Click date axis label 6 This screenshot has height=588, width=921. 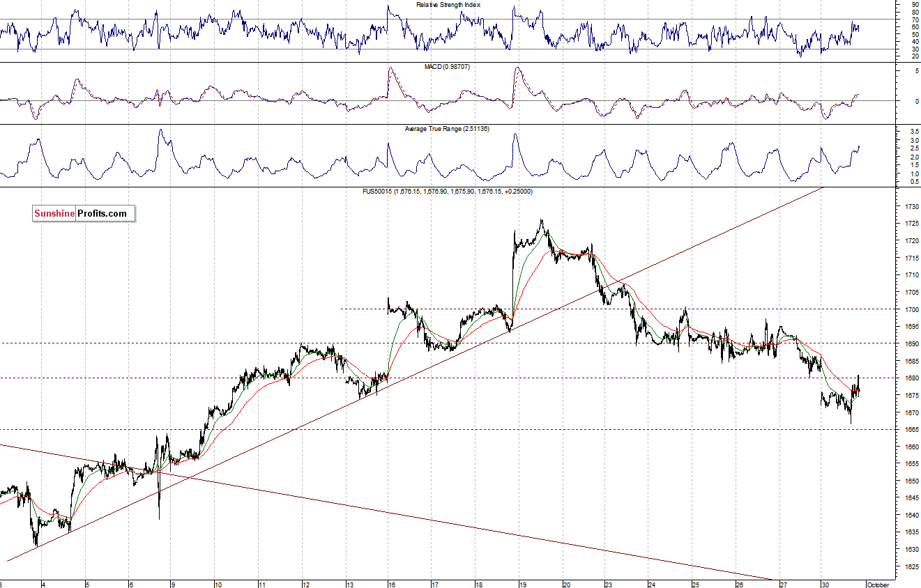pyautogui.click(x=130, y=585)
